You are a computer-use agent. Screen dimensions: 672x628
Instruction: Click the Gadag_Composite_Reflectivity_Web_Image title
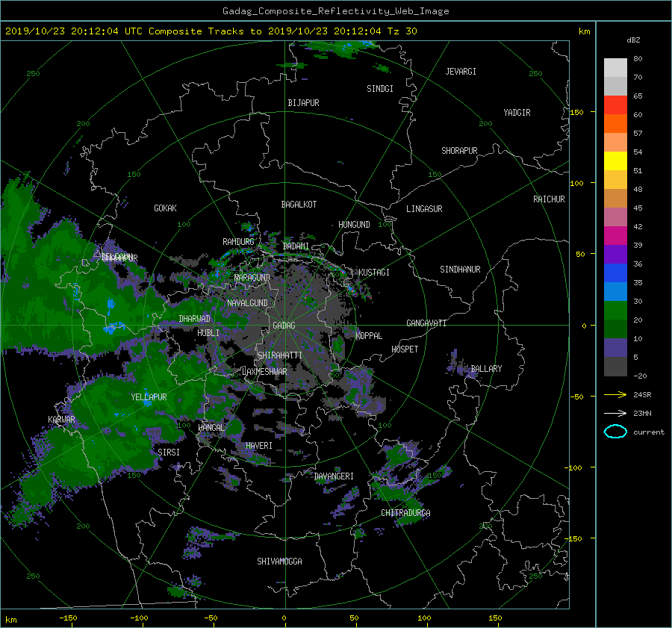point(335,11)
